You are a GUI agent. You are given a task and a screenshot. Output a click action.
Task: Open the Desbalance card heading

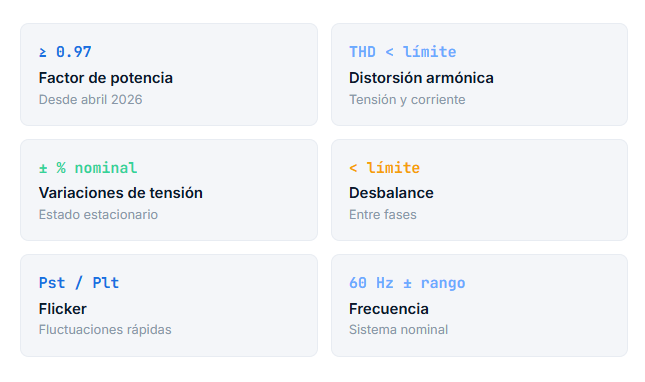391,193
